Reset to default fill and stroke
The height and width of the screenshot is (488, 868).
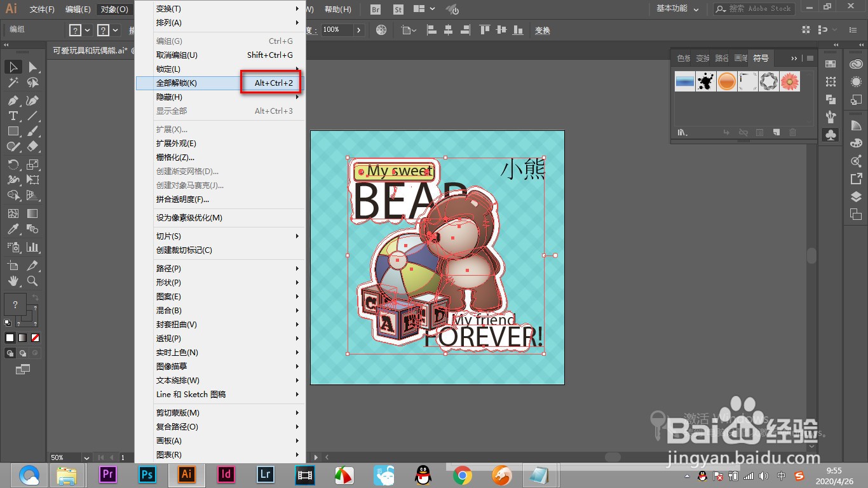click(x=8, y=323)
